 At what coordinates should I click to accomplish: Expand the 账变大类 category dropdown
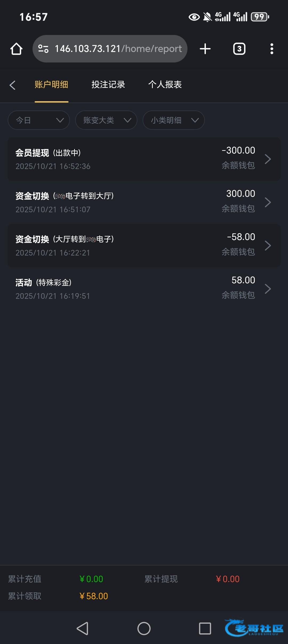coord(106,120)
